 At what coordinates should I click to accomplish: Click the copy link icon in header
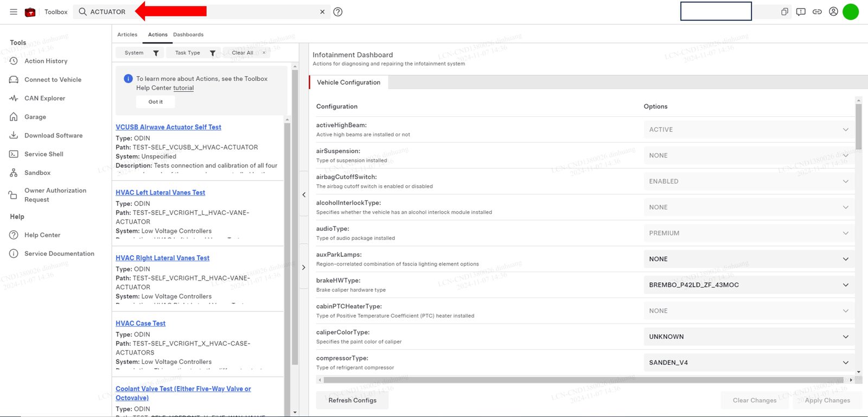(817, 11)
